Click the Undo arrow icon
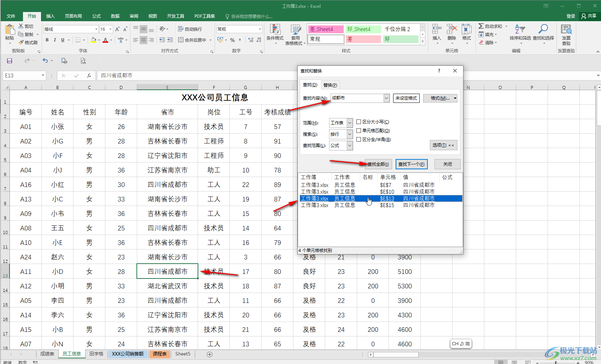 pyautogui.click(x=45, y=61)
